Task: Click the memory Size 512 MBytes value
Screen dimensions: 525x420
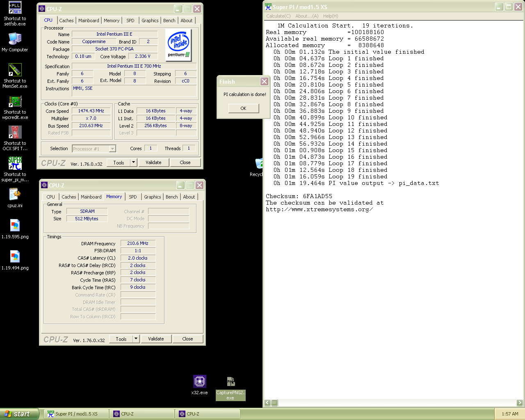Action: pos(87,219)
